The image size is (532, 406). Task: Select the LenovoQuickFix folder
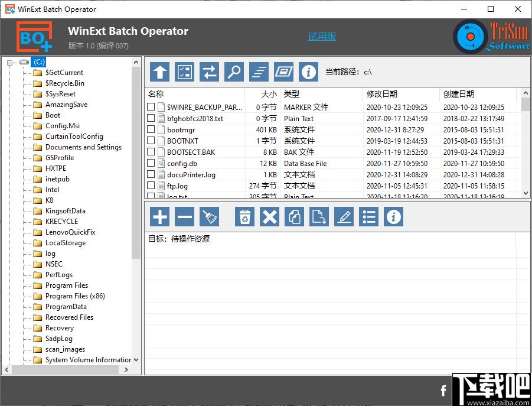pyautogui.click(x=70, y=232)
